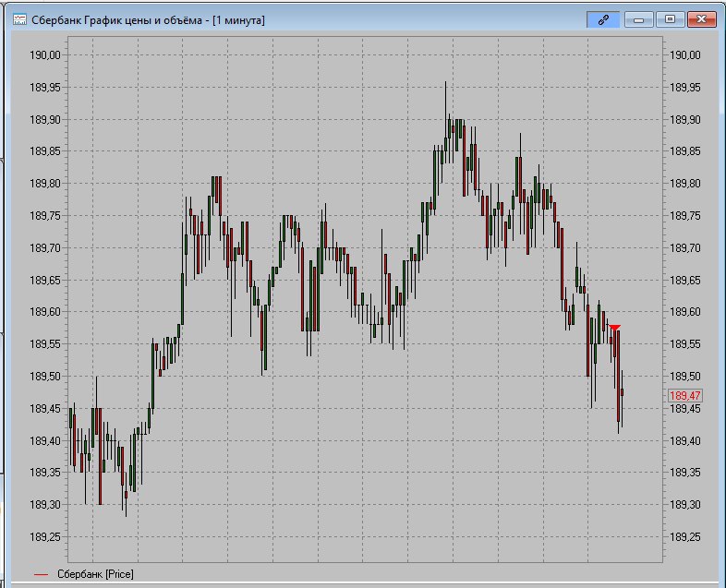Click the left axis label 189,80

(x=45, y=183)
